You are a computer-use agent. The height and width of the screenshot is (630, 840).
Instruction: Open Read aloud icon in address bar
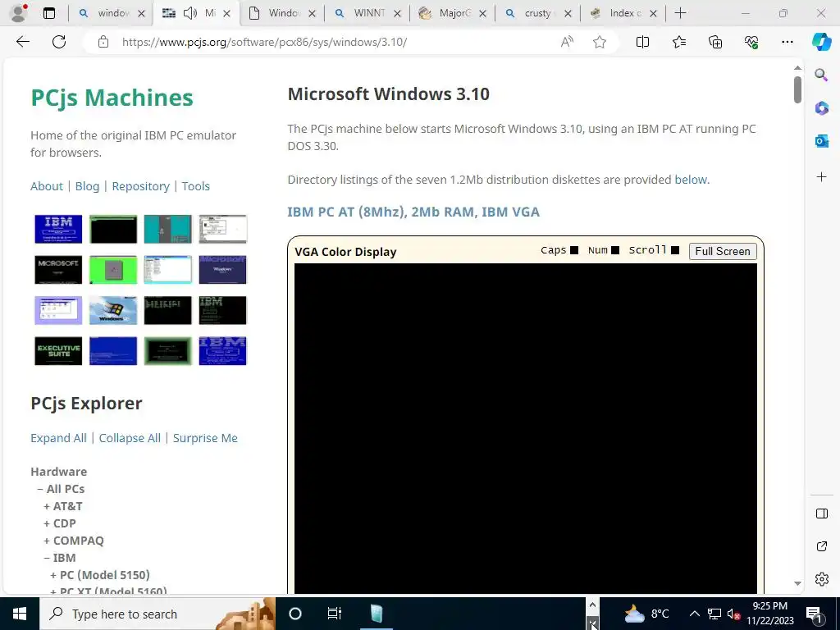567,42
